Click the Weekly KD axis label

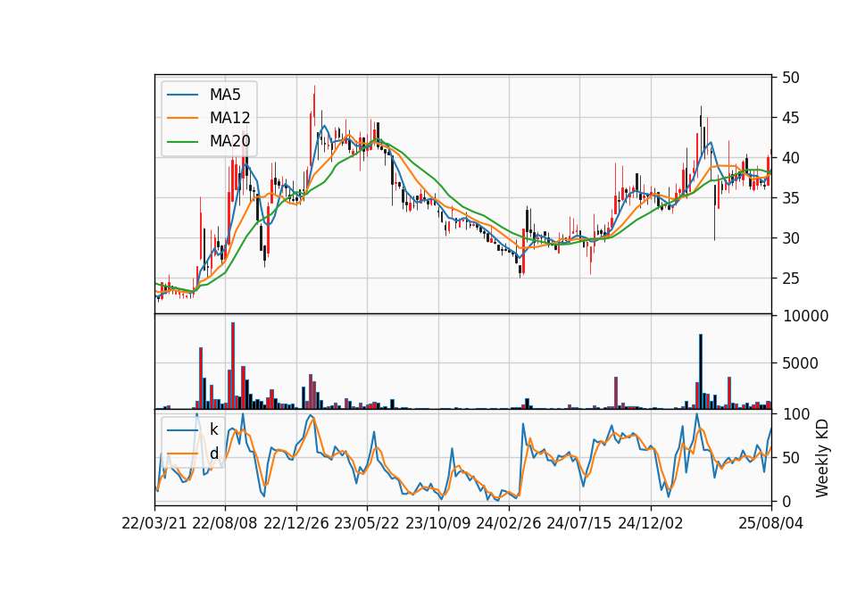coord(821,459)
